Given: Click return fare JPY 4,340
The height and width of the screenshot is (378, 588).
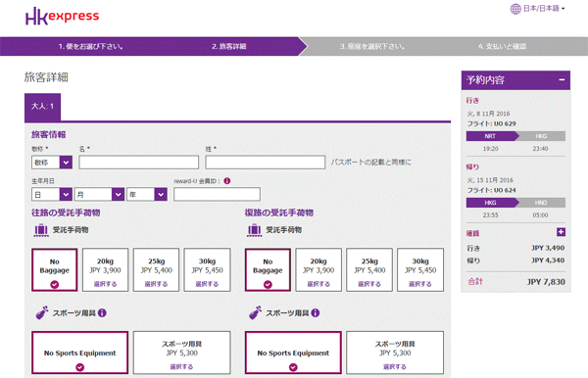Looking at the screenshot, I should [548, 260].
